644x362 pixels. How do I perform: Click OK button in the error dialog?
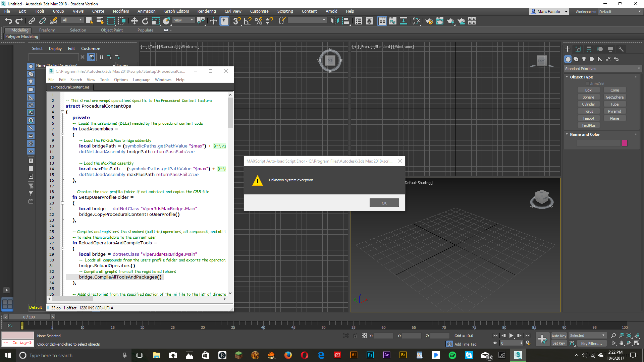point(384,202)
